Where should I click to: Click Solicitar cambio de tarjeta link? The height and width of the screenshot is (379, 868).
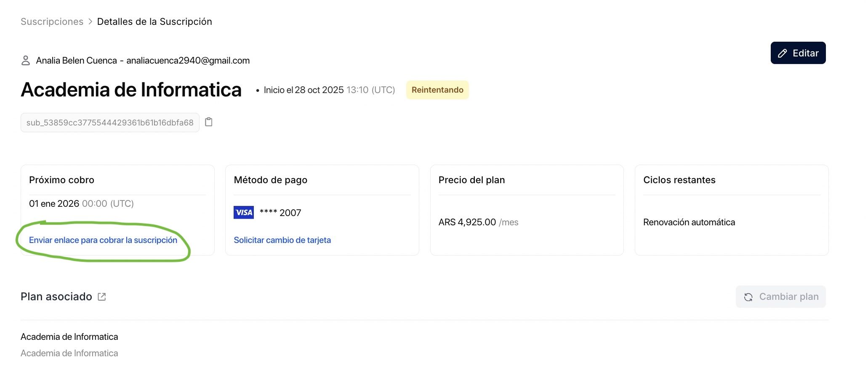[282, 240]
